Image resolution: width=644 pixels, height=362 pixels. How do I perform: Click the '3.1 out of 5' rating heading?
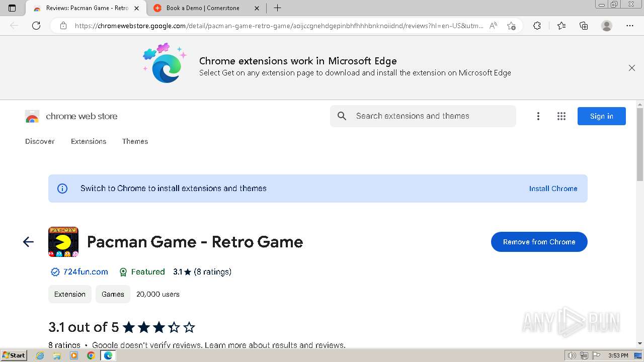[x=84, y=327]
